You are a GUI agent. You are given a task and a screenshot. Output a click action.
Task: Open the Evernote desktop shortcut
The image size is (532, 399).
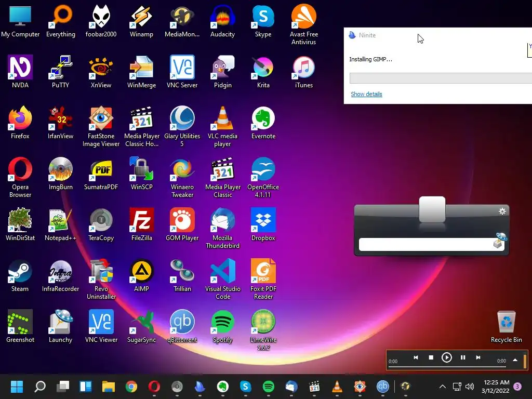click(263, 123)
